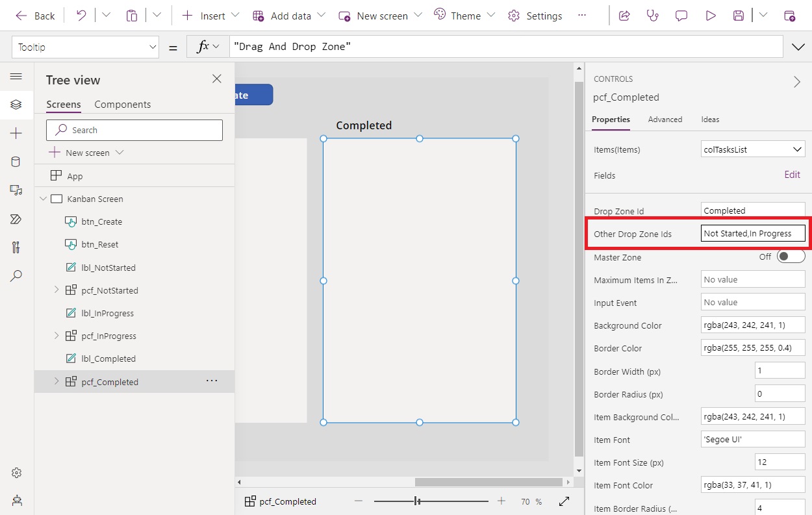The height and width of the screenshot is (515, 812).
Task: Expand the pcf_Completed tree item
Action: [57, 382]
